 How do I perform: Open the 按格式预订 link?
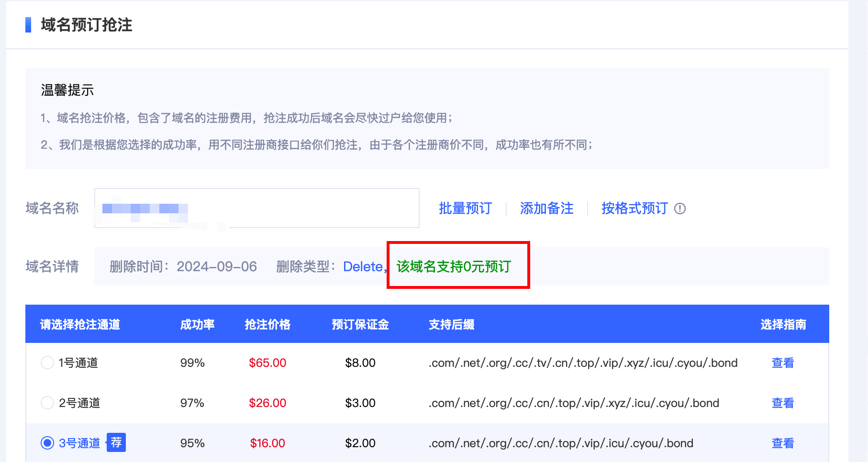click(x=634, y=209)
